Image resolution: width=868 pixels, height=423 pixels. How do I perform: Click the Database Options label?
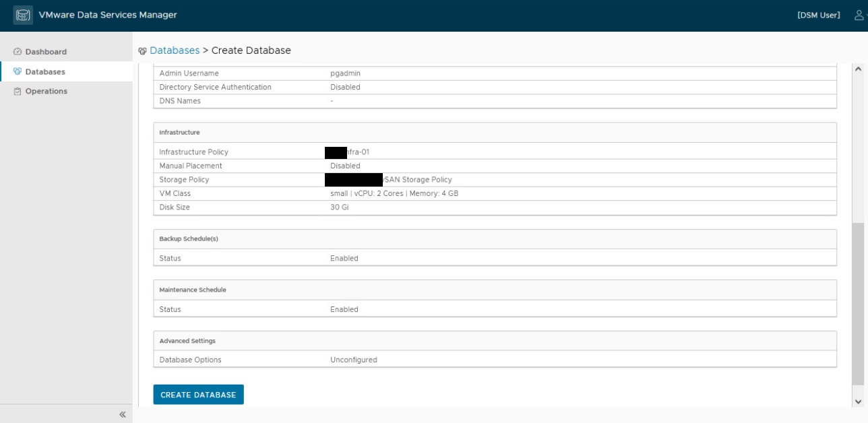point(190,360)
